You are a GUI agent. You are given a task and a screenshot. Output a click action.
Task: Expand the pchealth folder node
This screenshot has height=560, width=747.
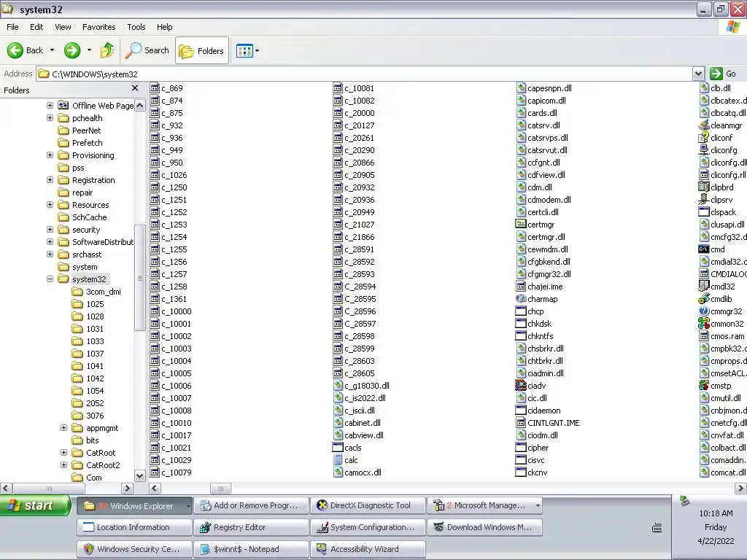[x=50, y=117]
